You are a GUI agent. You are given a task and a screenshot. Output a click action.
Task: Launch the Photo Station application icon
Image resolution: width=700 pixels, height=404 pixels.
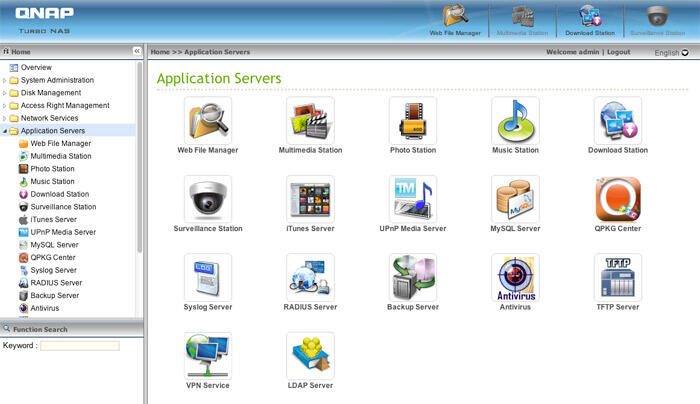point(413,120)
